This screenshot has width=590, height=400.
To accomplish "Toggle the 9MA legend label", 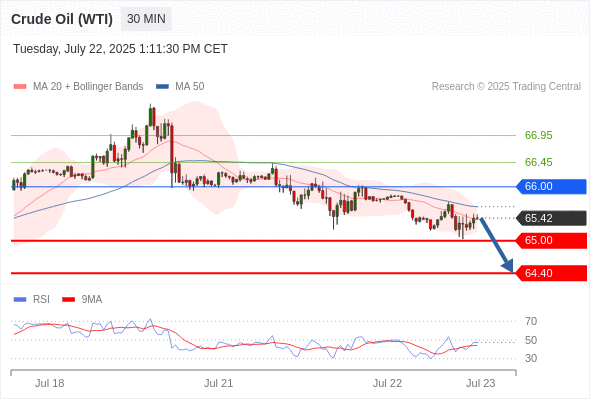I will click(x=92, y=300).
